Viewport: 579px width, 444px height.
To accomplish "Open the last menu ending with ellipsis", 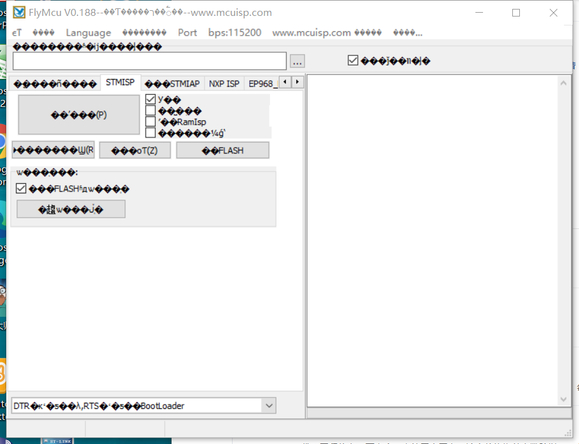I will coord(408,33).
